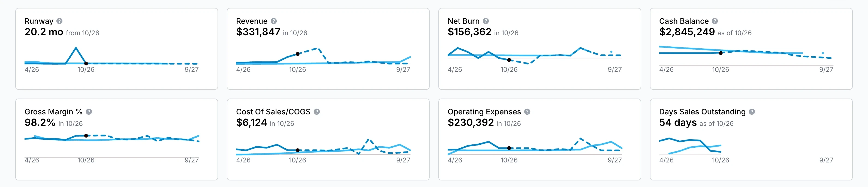This screenshot has width=868, height=187.
Task: Click the 20.2 mo runway value
Action: click(44, 32)
